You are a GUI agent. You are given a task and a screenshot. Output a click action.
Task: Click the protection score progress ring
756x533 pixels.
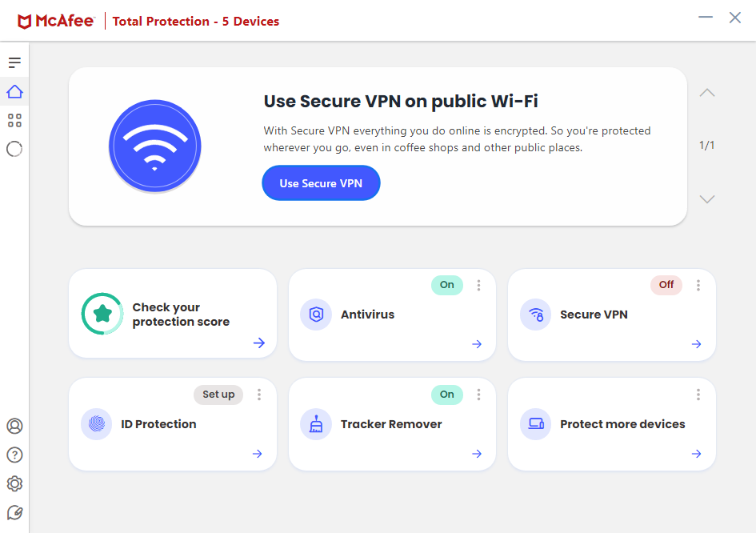coord(102,314)
